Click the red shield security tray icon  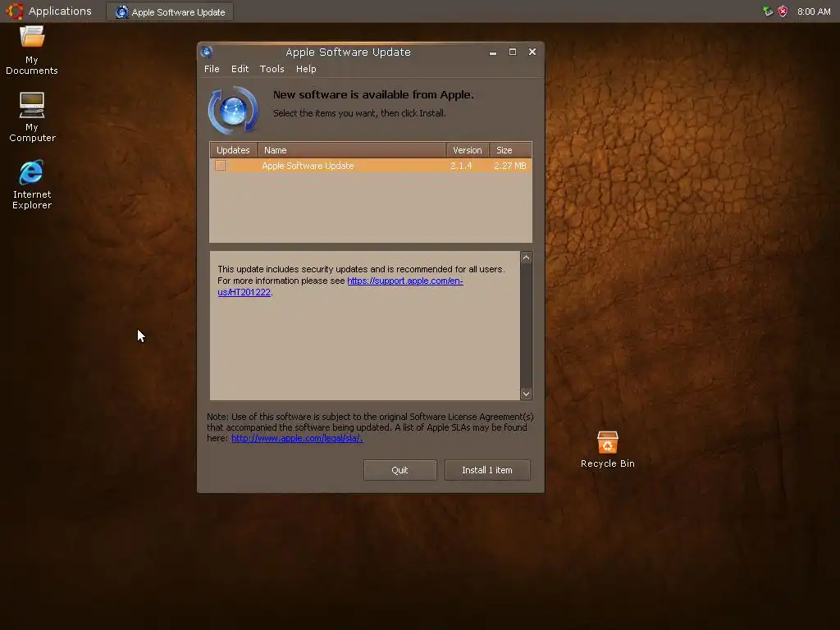point(783,11)
